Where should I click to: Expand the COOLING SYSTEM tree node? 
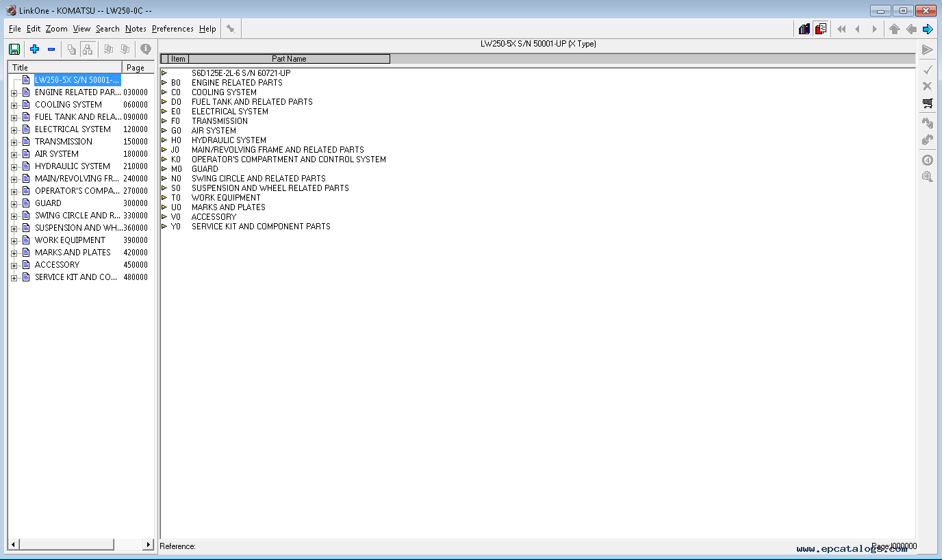[x=14, y=105]
